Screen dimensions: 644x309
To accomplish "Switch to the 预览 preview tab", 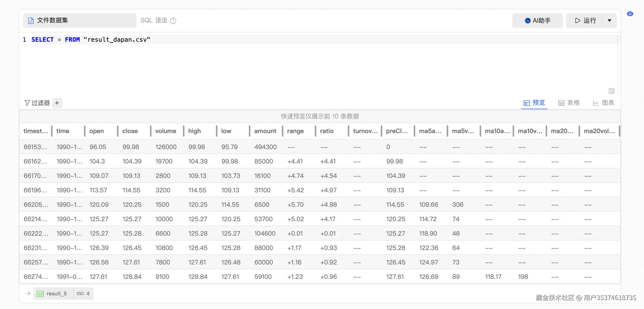I will coord(534,103).
